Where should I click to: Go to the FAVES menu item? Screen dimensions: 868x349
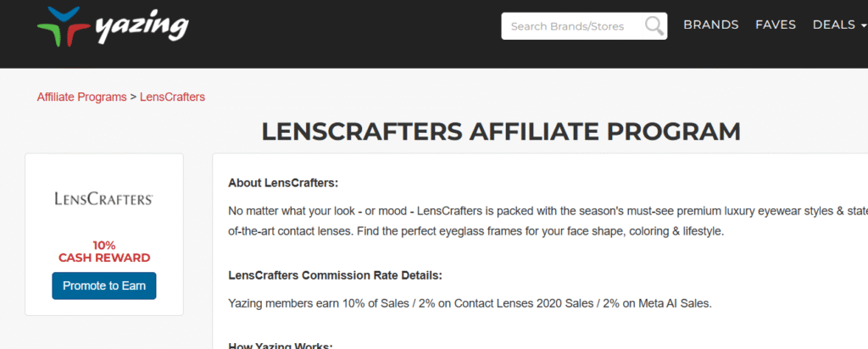click(x=776, y=25)
